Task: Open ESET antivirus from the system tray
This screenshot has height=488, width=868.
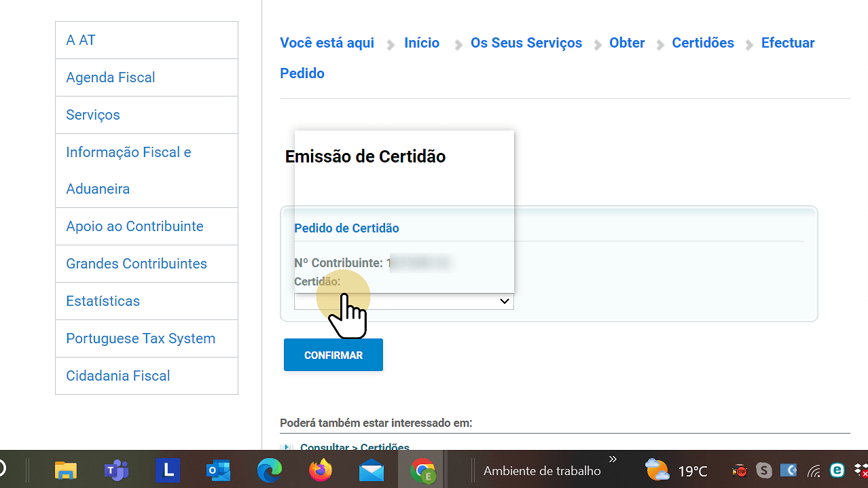Action: tap(836, 470)
